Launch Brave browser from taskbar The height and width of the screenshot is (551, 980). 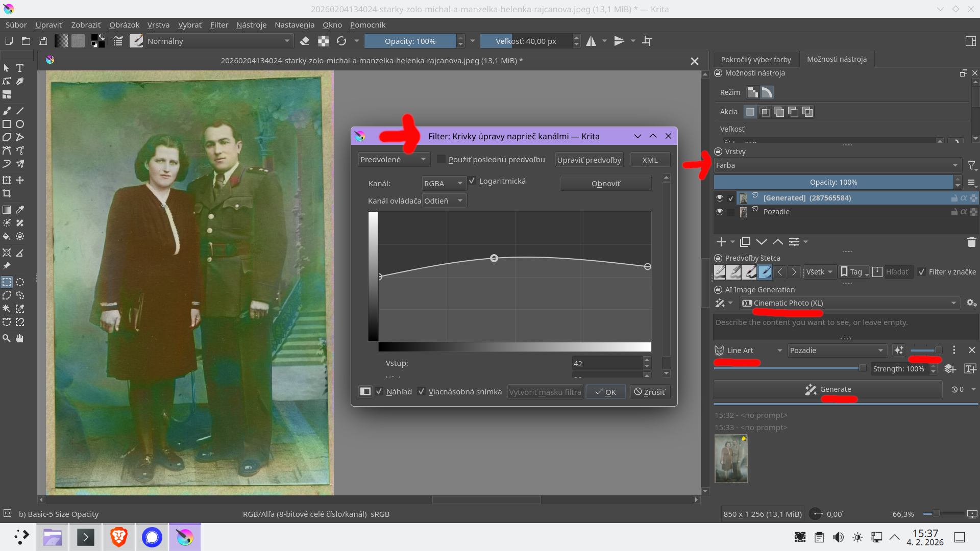pyautogui.click(x=118, y=537)
